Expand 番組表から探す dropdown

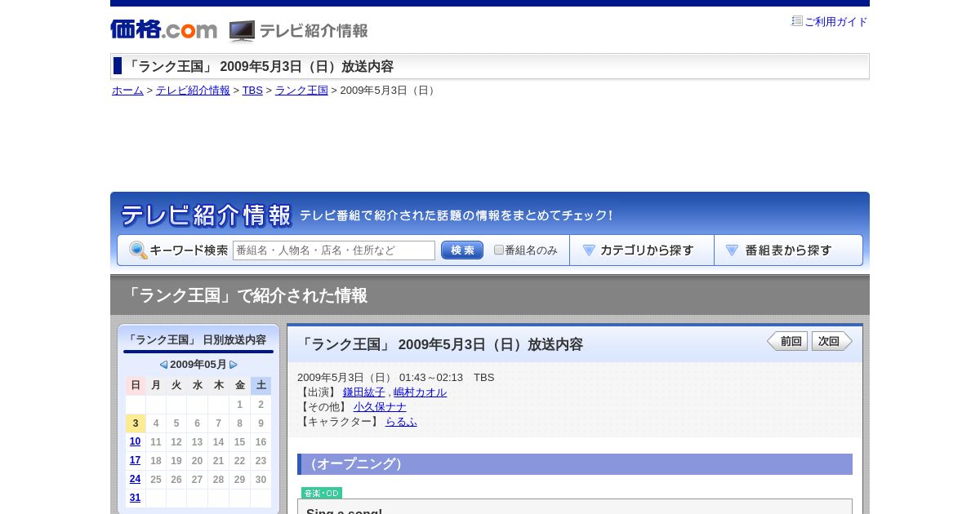click(x=788, y=250)
